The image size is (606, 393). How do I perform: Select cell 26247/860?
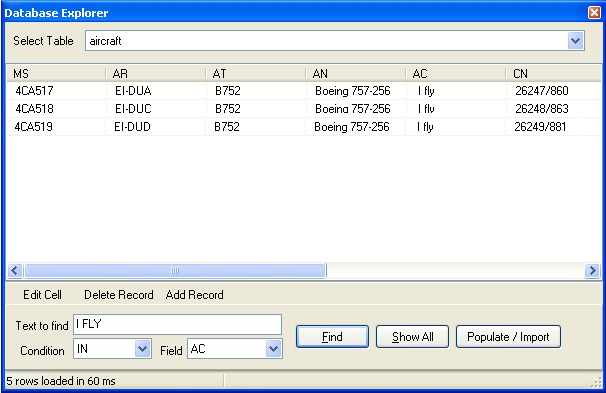coord(541,91)
